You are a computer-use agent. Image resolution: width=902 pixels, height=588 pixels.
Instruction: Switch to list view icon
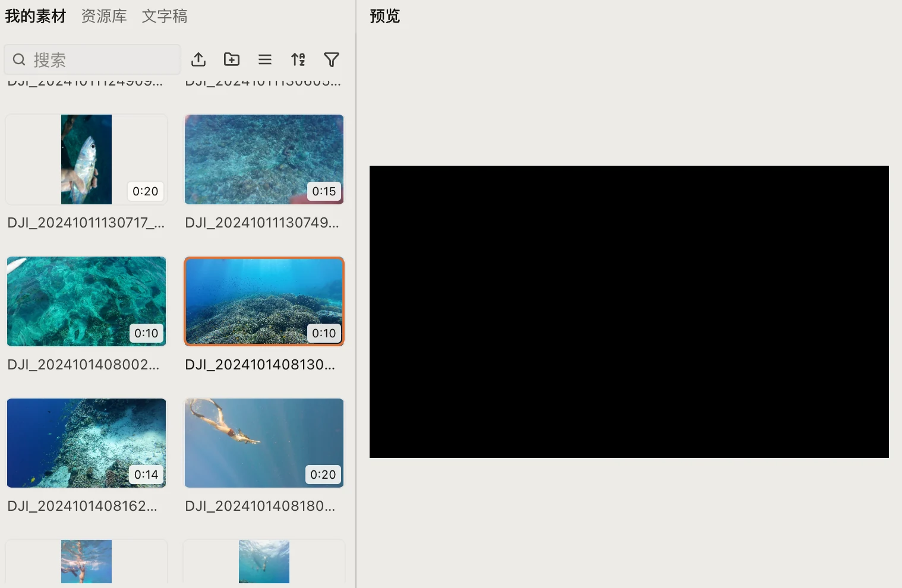click(265, 59)
